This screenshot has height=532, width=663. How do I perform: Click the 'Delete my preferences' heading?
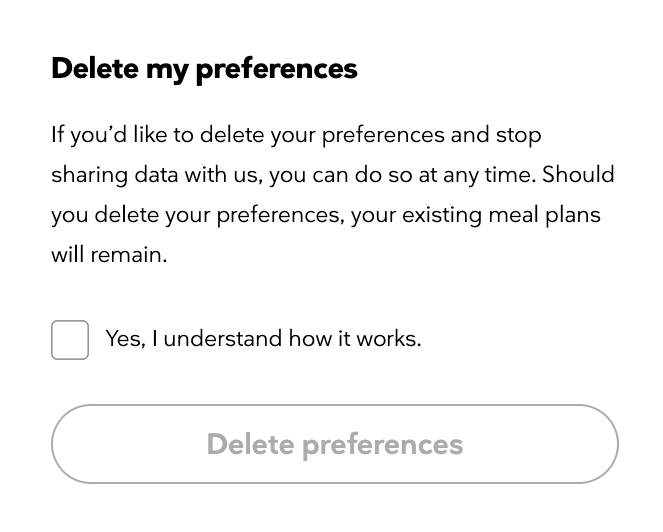click(204, 68)
